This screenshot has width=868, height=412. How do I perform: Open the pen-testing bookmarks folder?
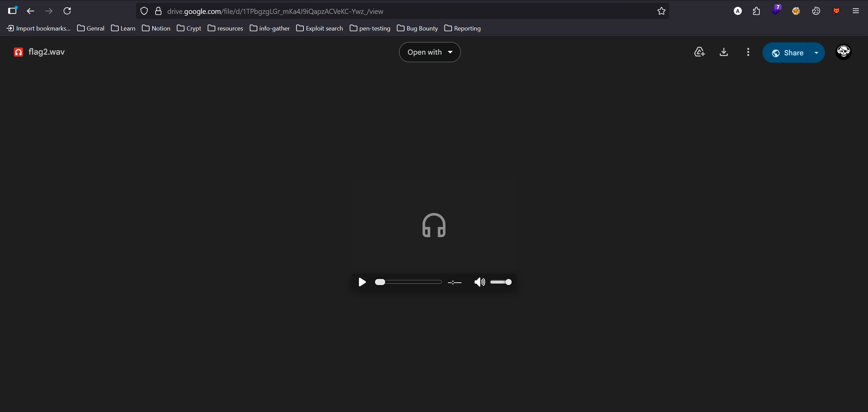[370, 28]
